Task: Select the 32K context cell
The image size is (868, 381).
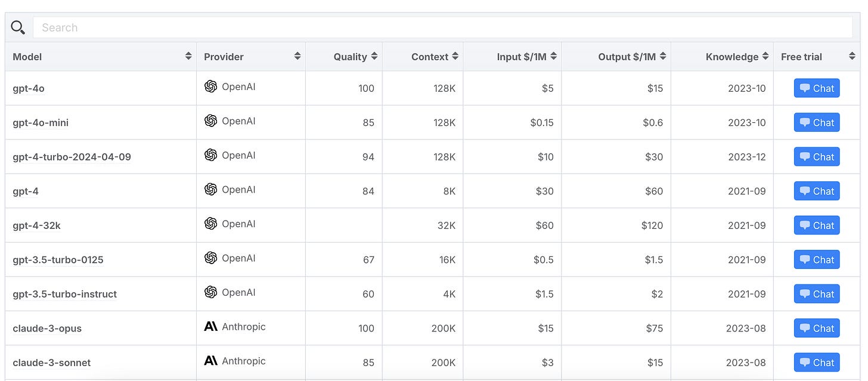Action: click(423, 225)
